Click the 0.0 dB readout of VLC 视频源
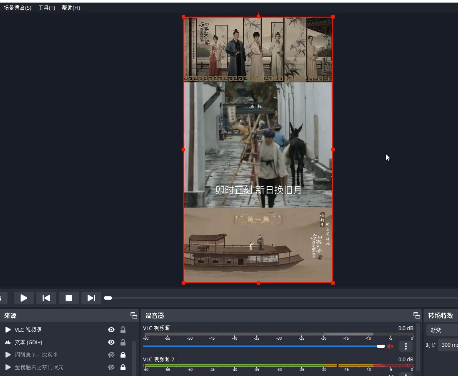The width and height of the screenshot is (458, 376). coord(406,328)
